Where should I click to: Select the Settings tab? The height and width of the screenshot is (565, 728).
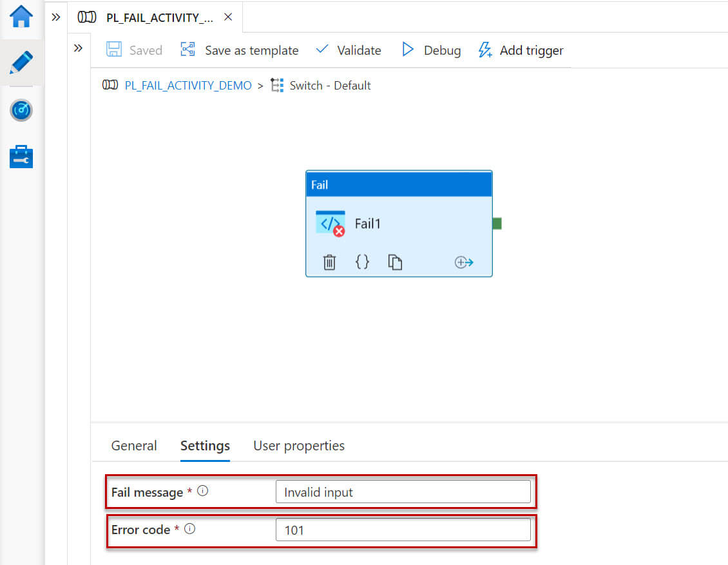coord(205,446)
